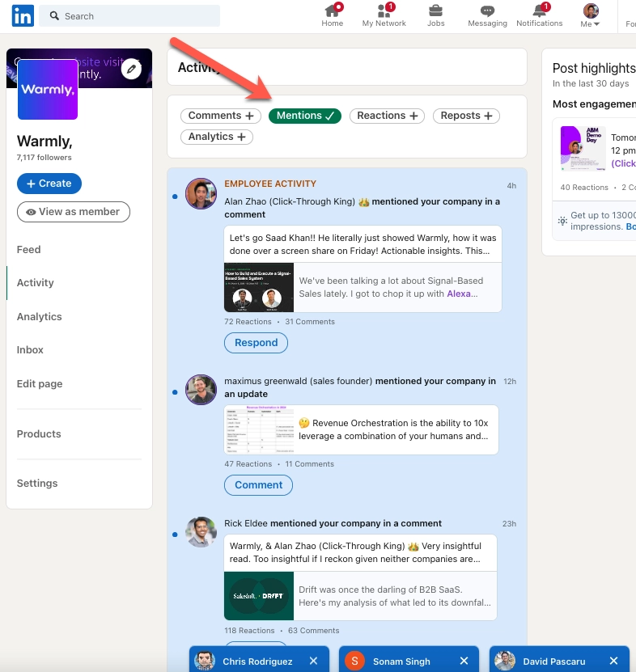Screen dimensions: 636x672
Task: Open Alan Zhao (Click-Through King) name link
Action: [x=290, y=201]
